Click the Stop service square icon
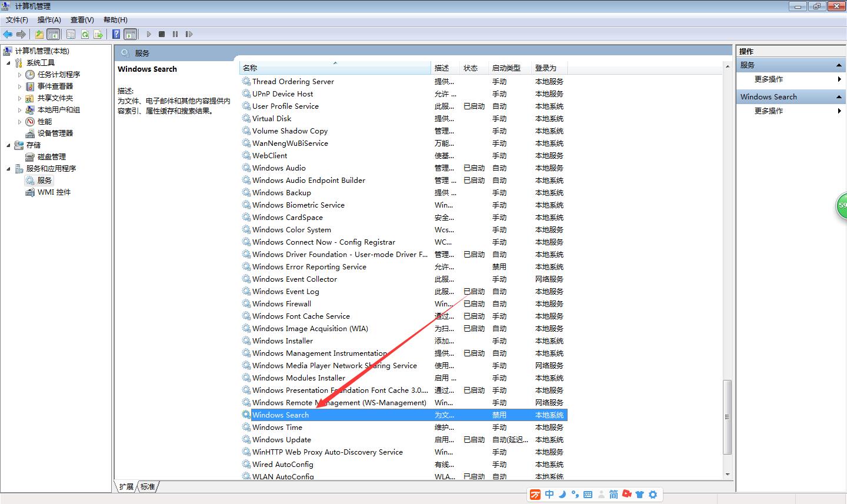Image resolution: width=847 pixels, height=504 pixels. pyautogui.click(x=162, y=34)
